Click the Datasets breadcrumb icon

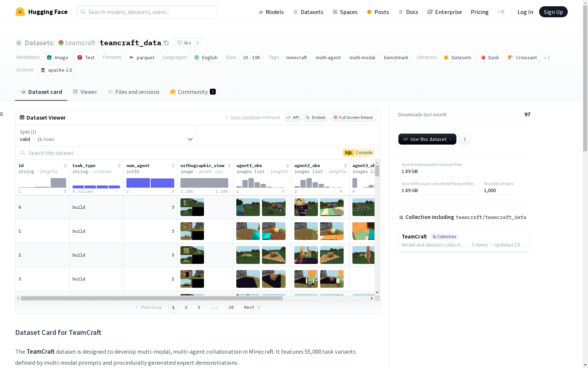(x=19, y=43)
